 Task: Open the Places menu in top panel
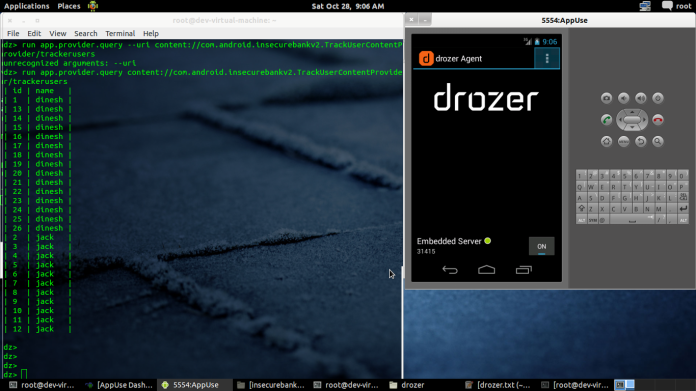(69, 6)
